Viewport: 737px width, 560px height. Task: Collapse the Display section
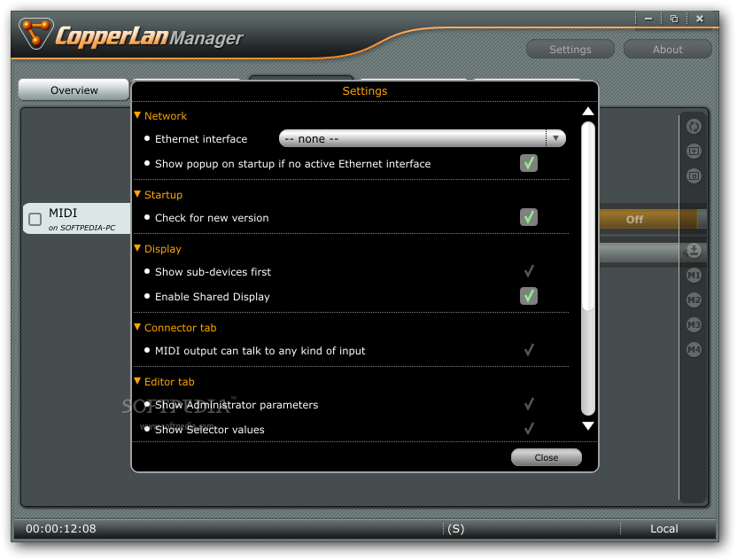(137, 248)
